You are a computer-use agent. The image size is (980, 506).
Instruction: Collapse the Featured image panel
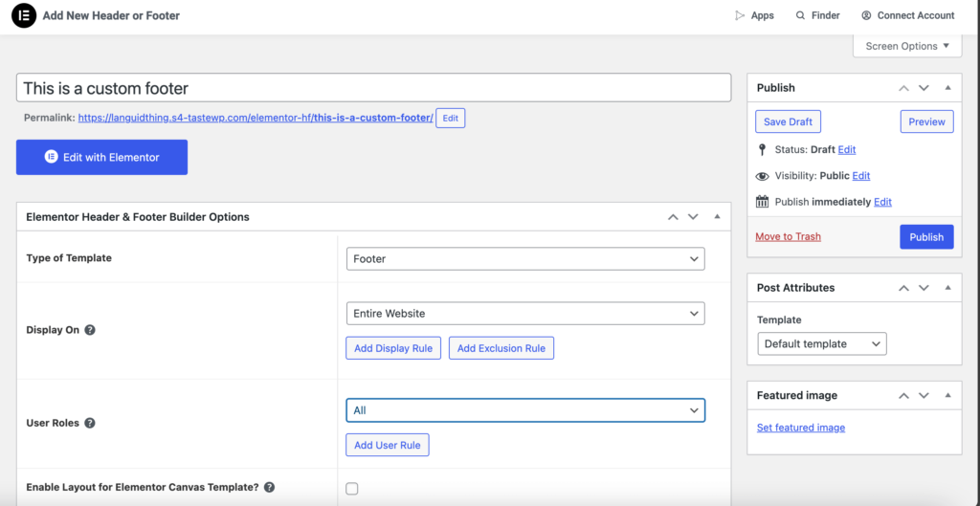948,395
